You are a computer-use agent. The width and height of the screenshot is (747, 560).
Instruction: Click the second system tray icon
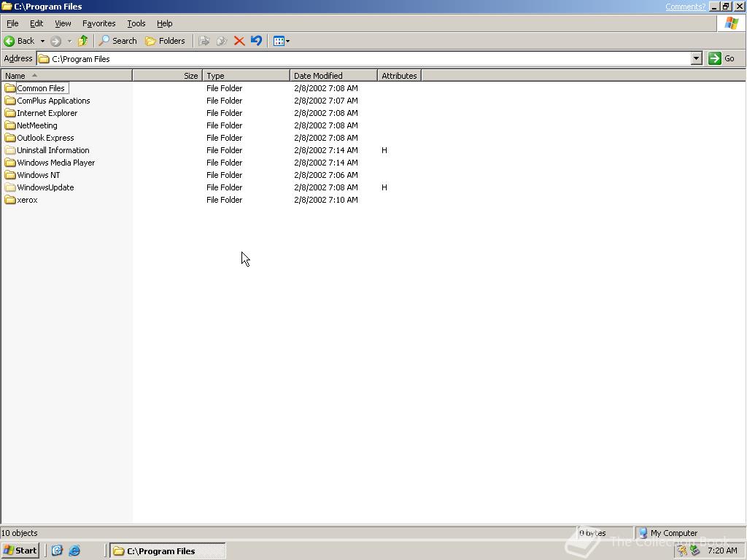tap(695, 551)
